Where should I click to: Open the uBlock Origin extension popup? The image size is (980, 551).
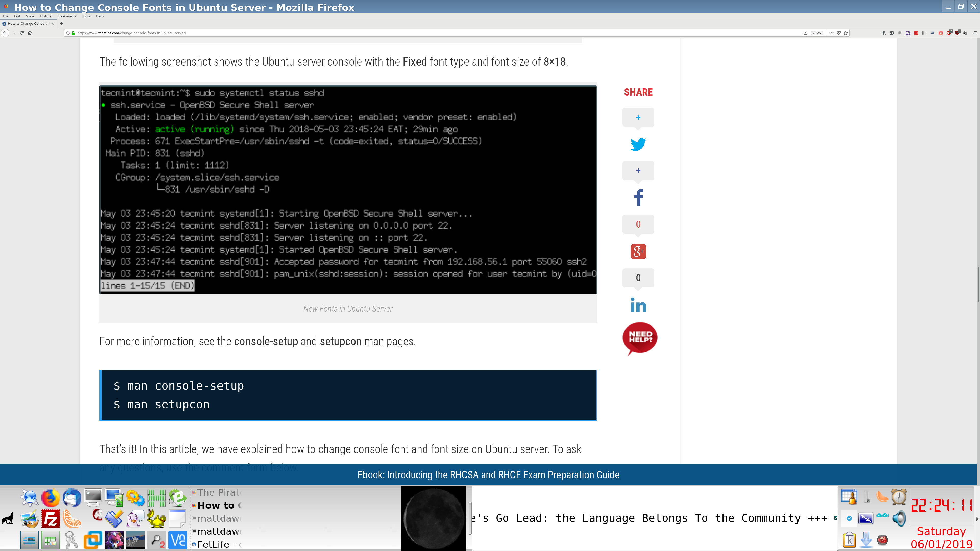957,33
